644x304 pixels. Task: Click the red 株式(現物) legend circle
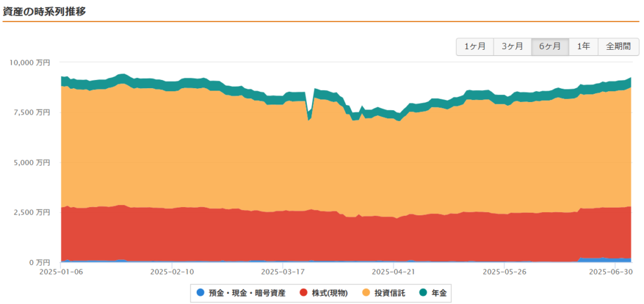pos(303,293)
